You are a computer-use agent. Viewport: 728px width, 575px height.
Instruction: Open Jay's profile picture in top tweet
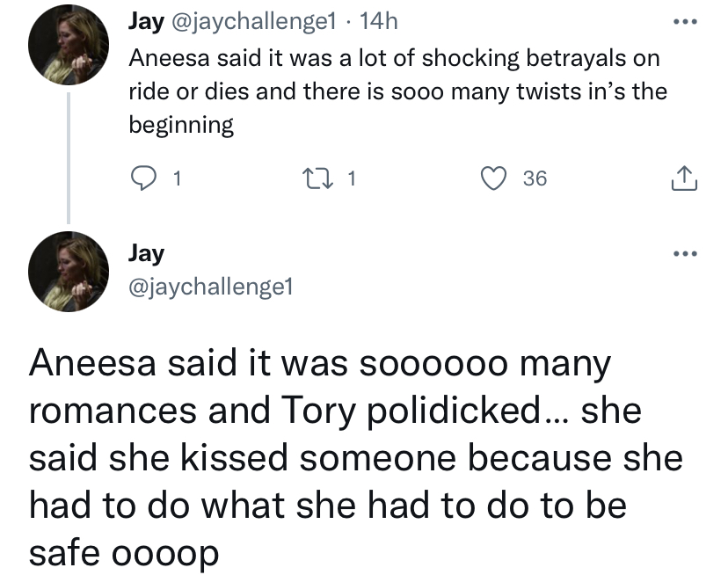click(69, 45)
